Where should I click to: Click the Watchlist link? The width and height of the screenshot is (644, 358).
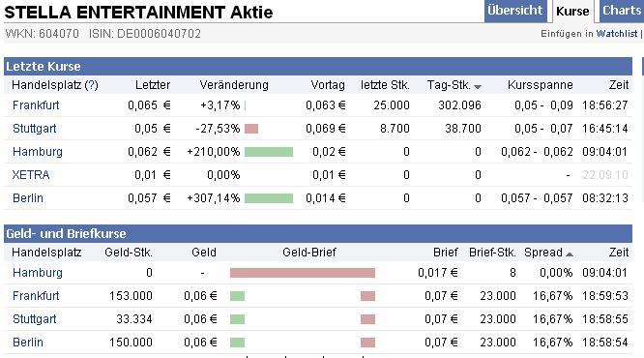pyautogui.click(x=617, y=34)
